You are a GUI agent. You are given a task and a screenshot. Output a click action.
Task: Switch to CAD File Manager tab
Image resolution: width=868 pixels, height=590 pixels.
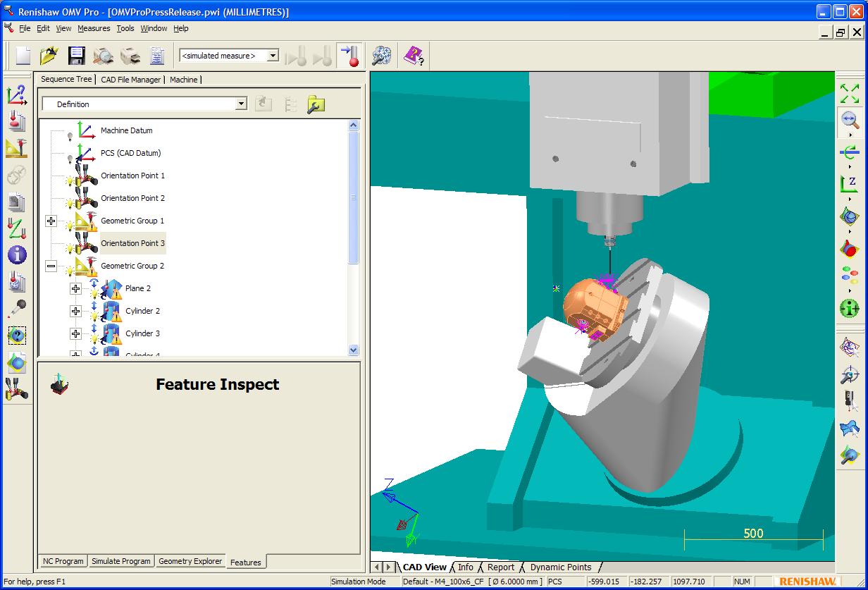[131, 80]
